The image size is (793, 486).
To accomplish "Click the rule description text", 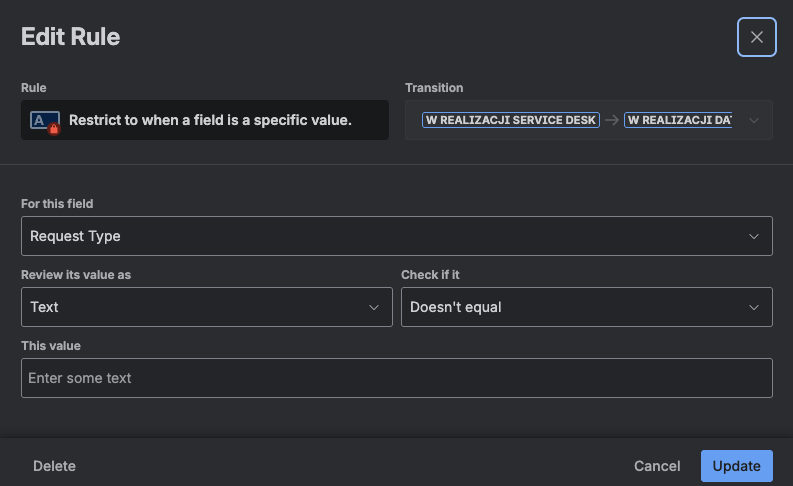I will (210, 120).
